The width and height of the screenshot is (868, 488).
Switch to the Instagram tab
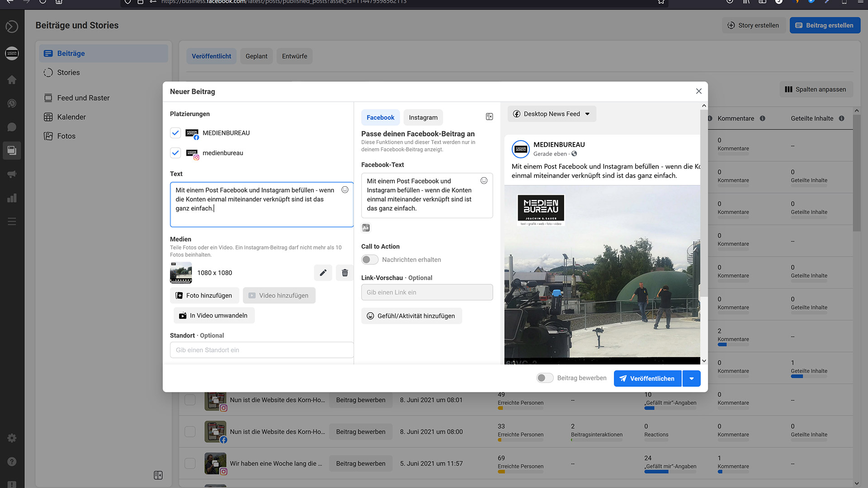pyautogui.click(x=423, y=117)
